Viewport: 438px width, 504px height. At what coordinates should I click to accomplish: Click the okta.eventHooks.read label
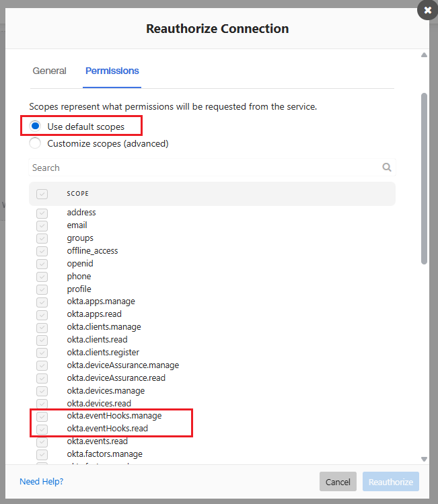[108, 428]
